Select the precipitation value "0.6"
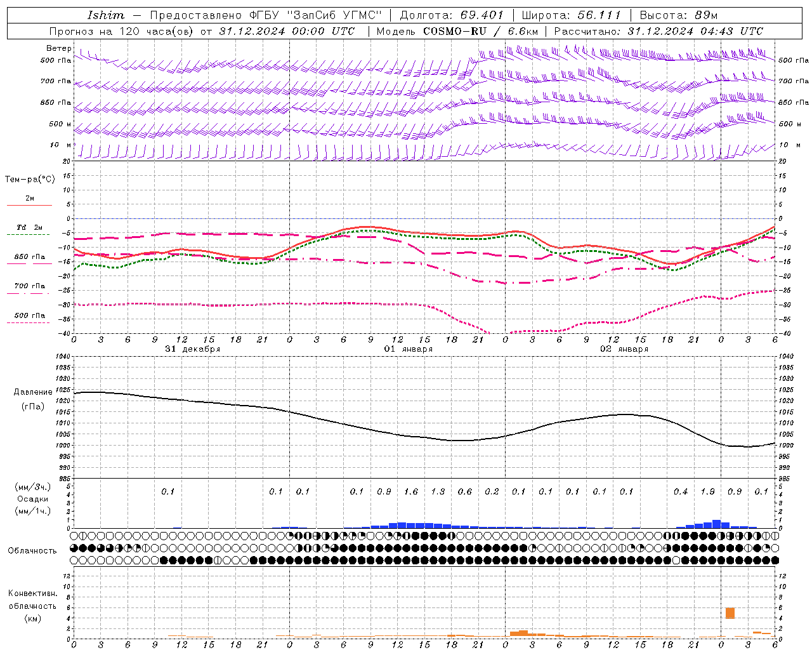 pos(465,491)
